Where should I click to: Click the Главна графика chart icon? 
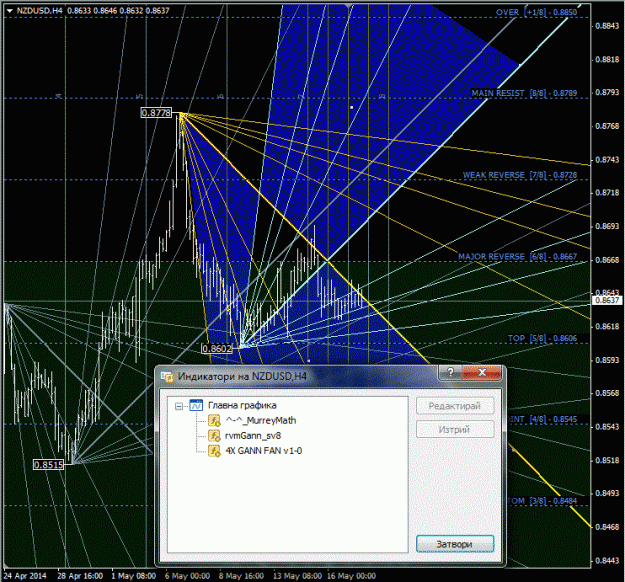click(196, 405)
